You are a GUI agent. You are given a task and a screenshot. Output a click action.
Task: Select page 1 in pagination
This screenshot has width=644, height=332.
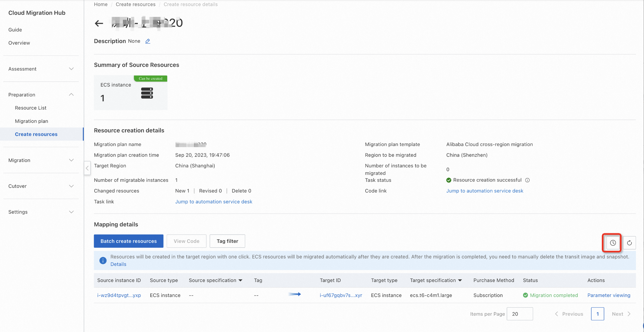pyautogui.click(x=598, y=314)
